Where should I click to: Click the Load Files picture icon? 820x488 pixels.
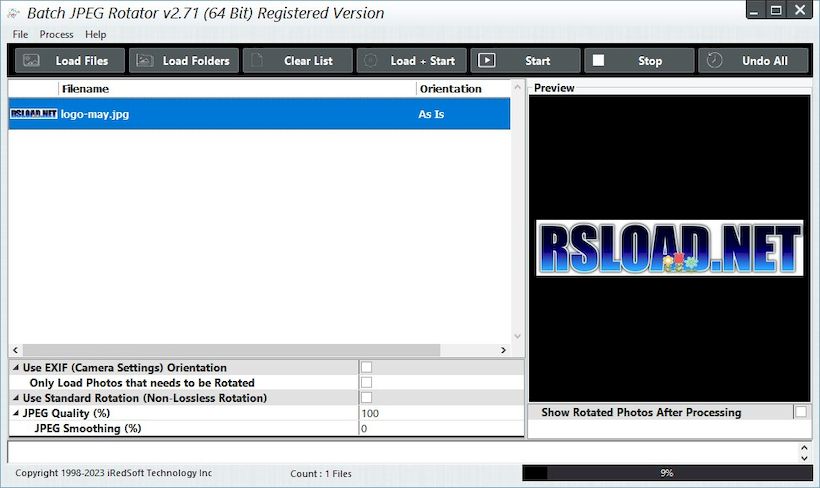click(31, 61)
